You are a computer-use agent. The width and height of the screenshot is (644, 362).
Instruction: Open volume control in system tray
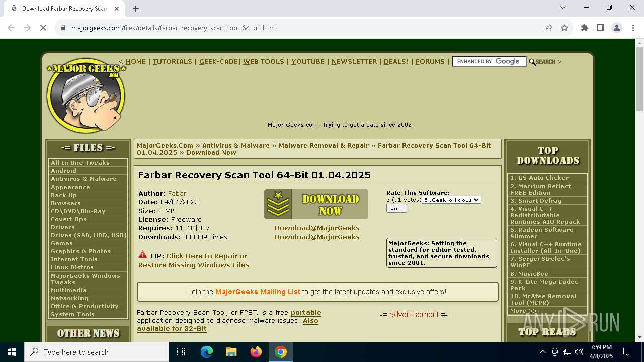tap(579, 352)
